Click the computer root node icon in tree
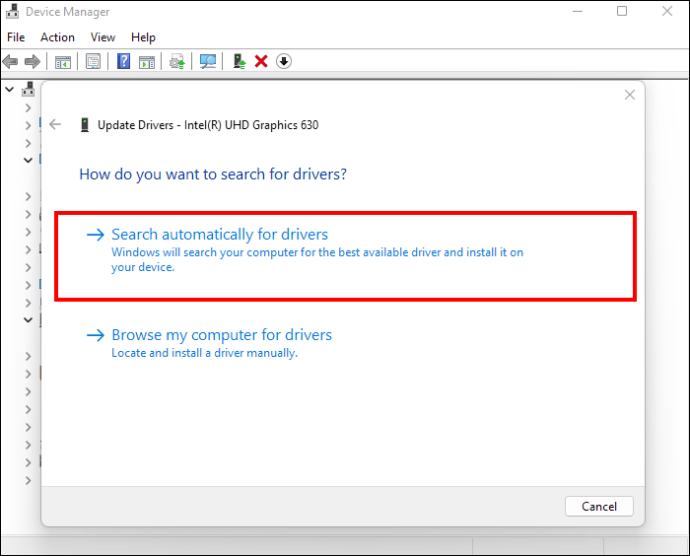This screenshot has height=556, width=690. point(29,89)
